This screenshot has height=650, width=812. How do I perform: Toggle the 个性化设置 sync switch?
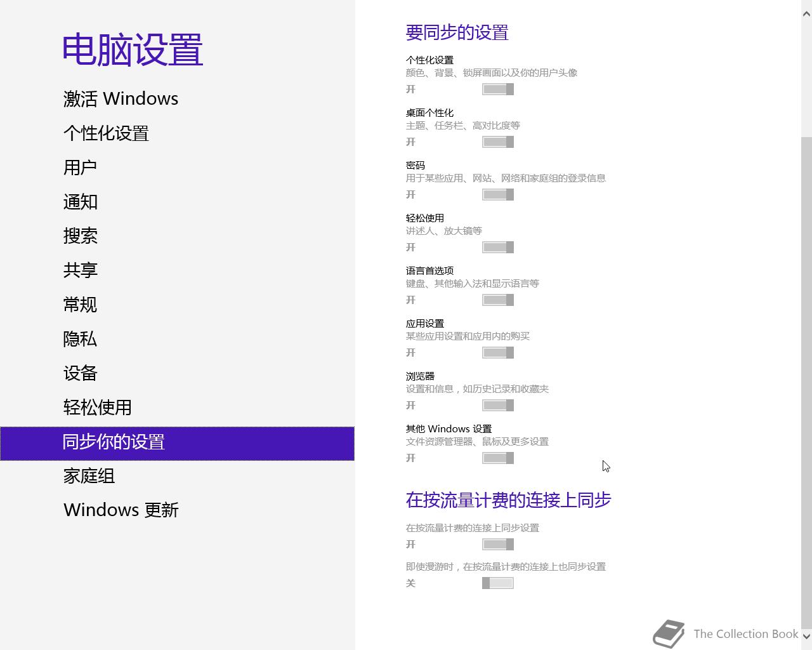pos(498,90)
